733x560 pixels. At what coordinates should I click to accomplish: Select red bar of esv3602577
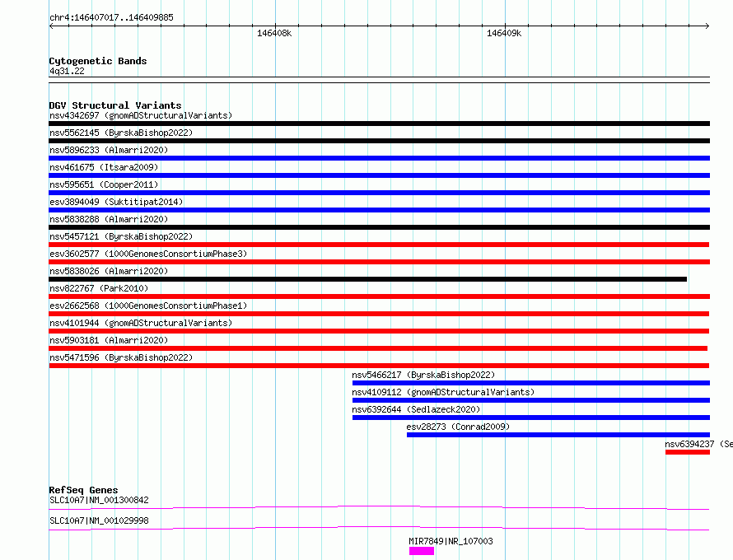point(379,262)
